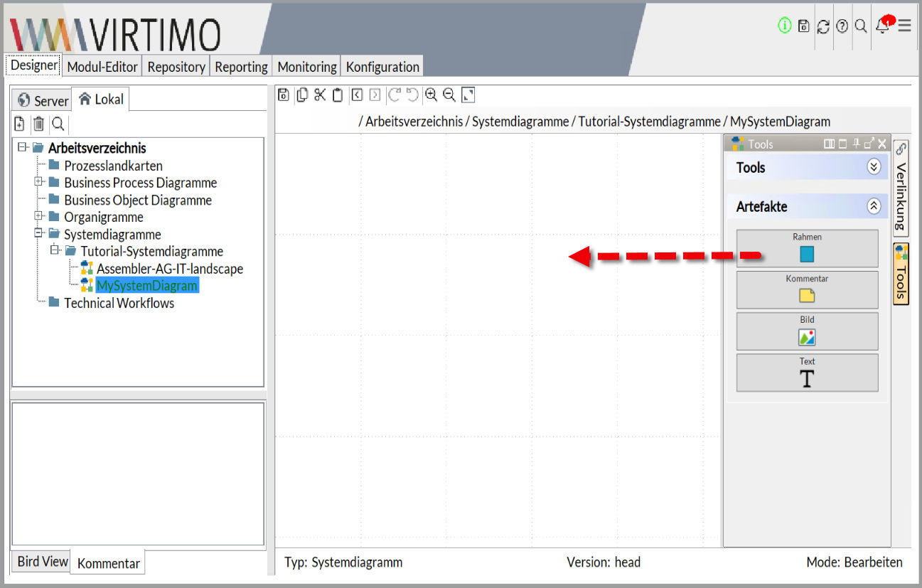Image resolution: width=922 pixels, height=588 pixels.
Task: Switch to the Monitoring tab
Action: click(306, 67)
